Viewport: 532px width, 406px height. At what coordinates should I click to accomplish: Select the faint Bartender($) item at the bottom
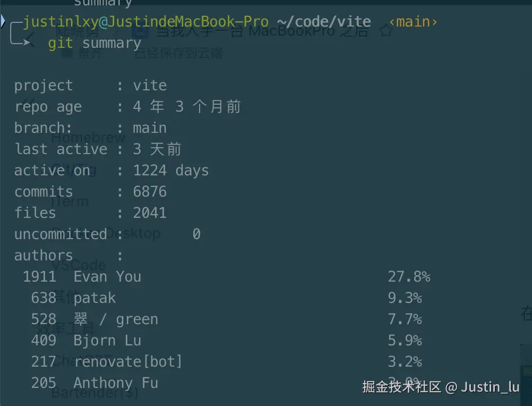[95, 393]
